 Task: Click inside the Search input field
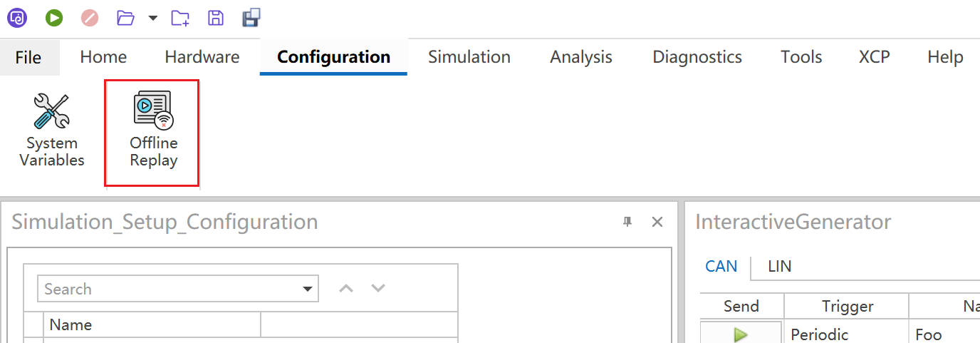167,290
